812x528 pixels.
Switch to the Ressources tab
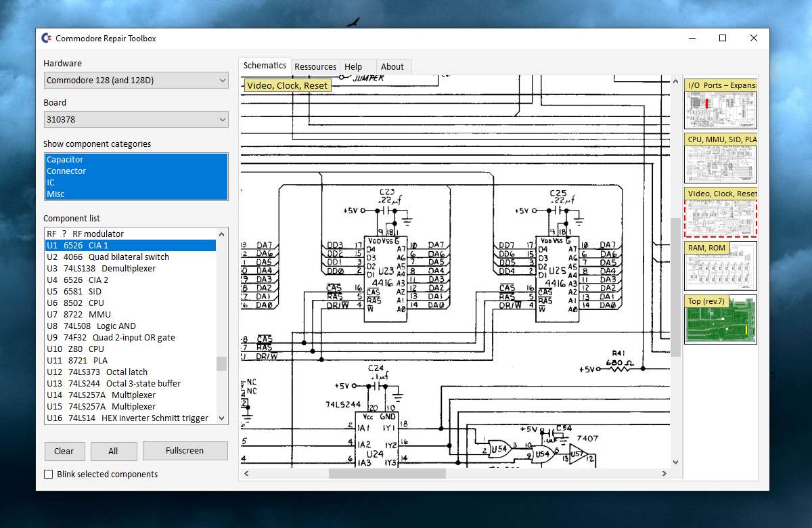click(x=315, y=66)
